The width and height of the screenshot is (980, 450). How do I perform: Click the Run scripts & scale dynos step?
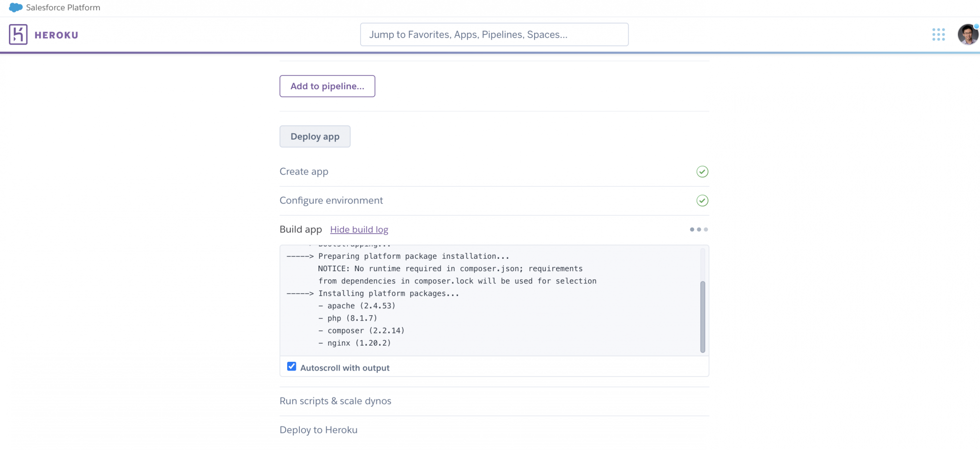point(336,401)
